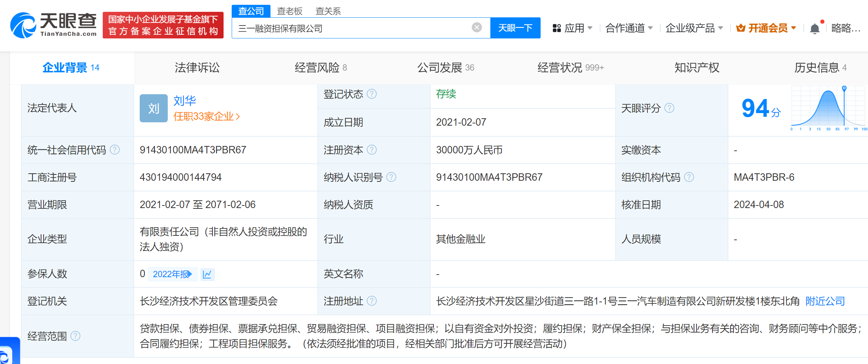Click help icon next to 注册地址

pyautogui.click(x=372, y=301)
